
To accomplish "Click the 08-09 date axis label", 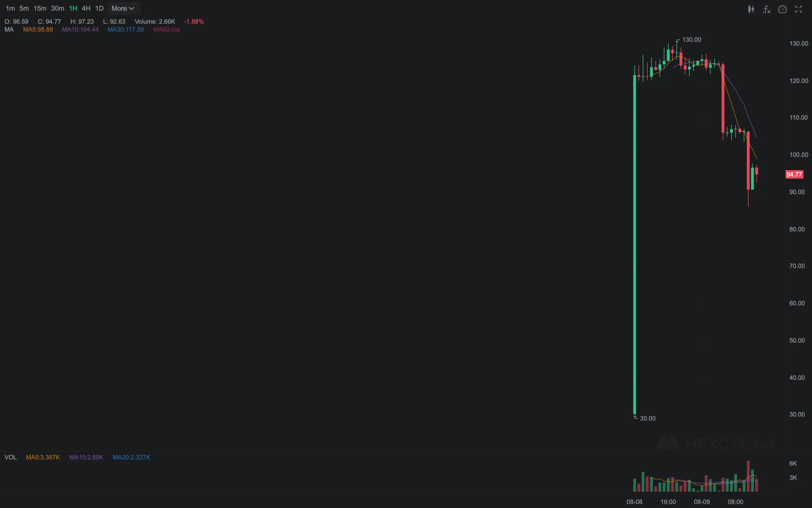I will tap(702, 502).
